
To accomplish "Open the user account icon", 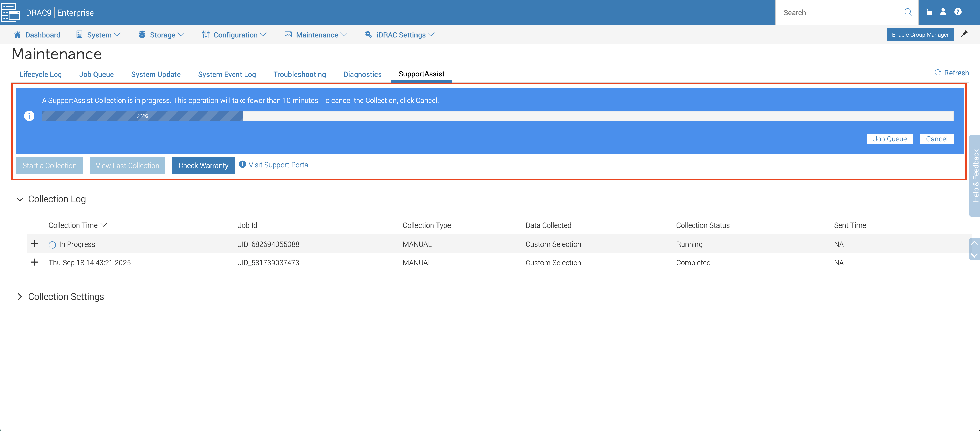I will (943, 12).
